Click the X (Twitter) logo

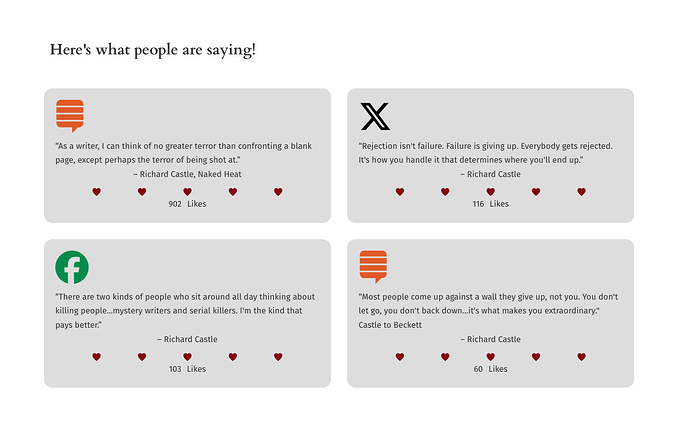(x=375, y=116)
